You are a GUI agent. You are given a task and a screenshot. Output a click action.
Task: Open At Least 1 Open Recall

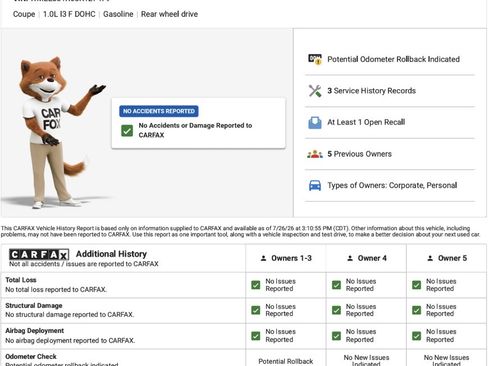[390, 122]
